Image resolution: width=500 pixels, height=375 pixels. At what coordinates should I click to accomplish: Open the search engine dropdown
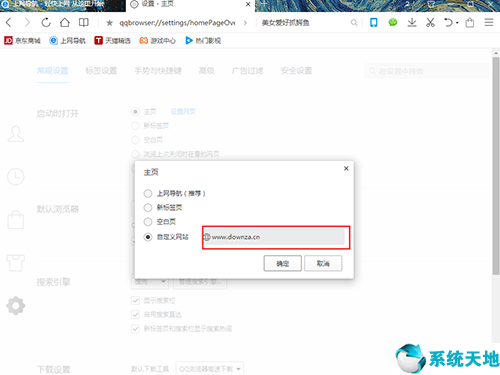[x=150, y=282]
